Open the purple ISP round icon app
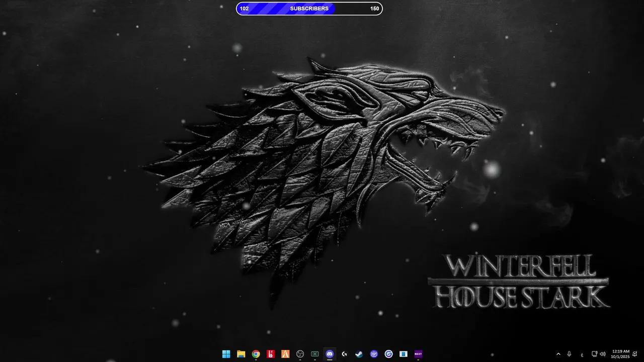Viewport: 644px width, 362px height. pyautogui.click(x=374, y=354)
